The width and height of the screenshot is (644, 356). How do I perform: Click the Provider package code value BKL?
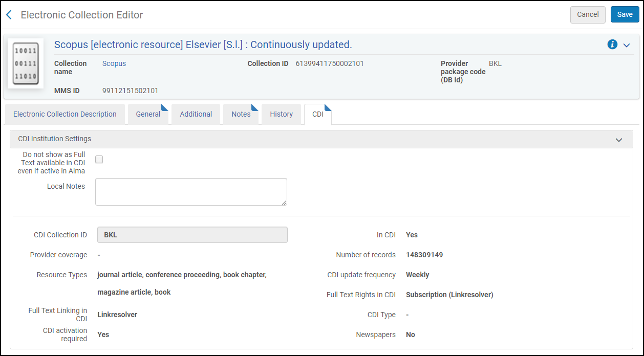(496, 63)
